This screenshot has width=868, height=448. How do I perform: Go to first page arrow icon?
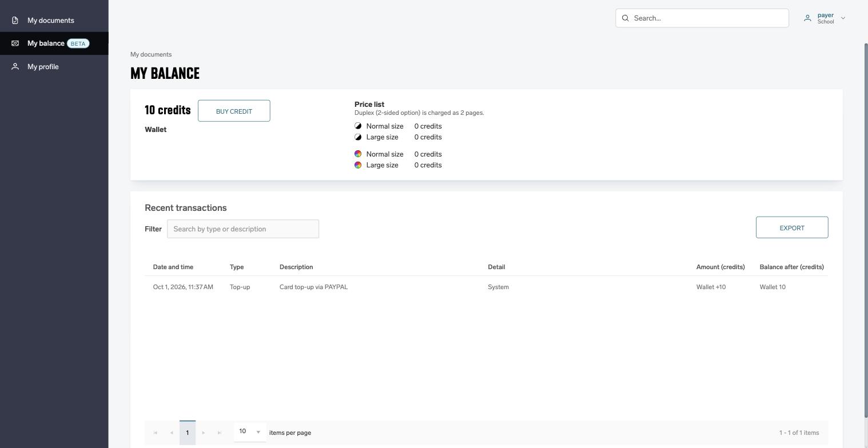156,433
